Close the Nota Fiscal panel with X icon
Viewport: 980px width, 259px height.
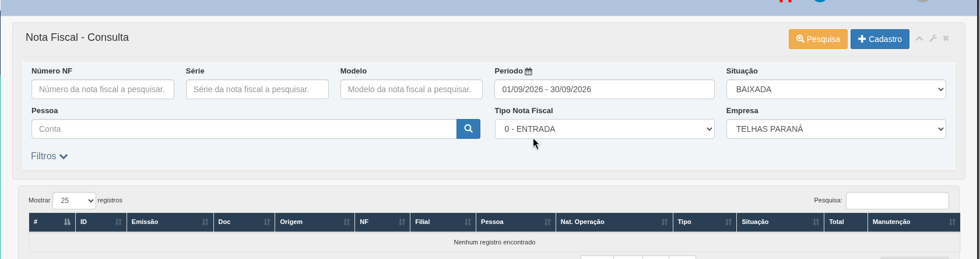click(946, 38)
